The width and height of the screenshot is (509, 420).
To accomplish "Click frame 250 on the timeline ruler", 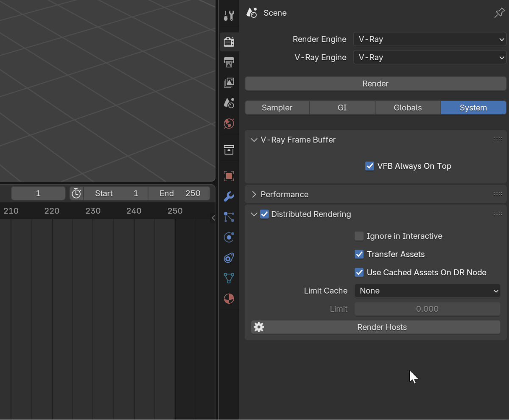I will [175, 211].
